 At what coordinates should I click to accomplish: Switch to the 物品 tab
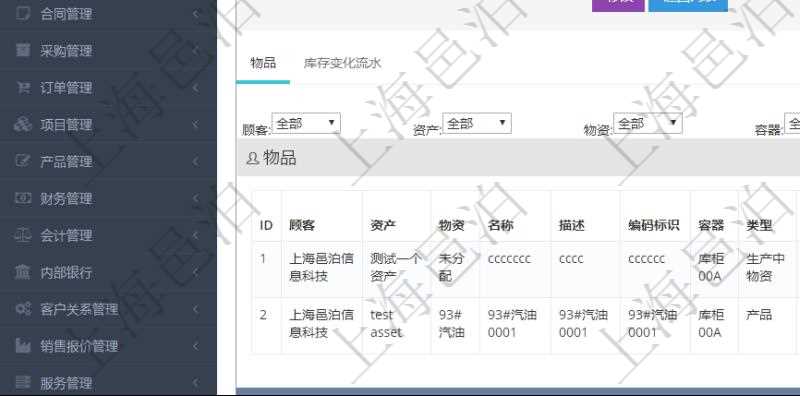point(263,63)
